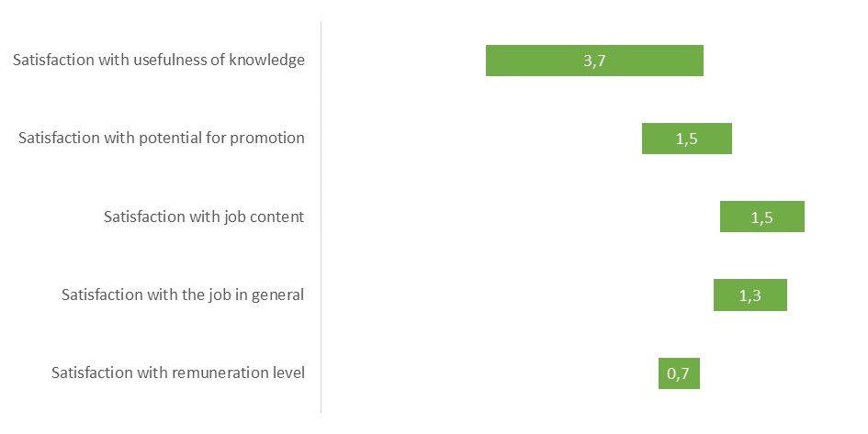Click the data label inside job content bar
The image size is (868, 434).
pyautogui.click(x=762, y=217)
